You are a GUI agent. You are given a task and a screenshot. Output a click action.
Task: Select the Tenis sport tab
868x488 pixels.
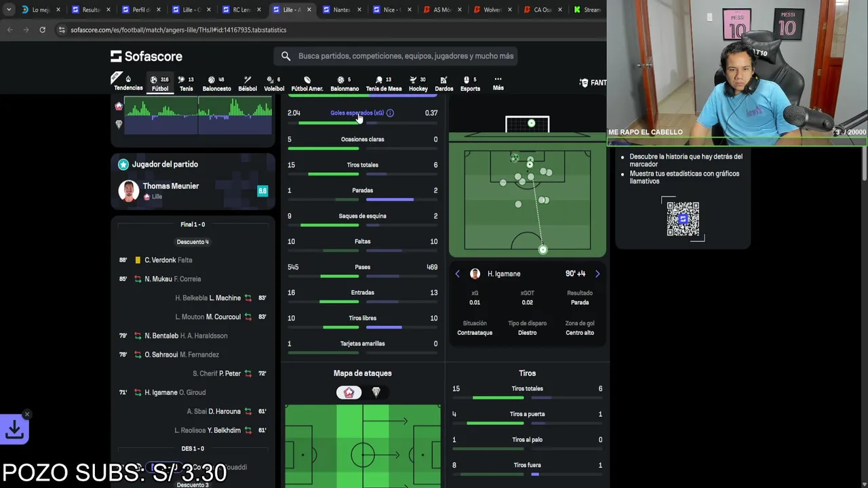click(x=186, y=83)
